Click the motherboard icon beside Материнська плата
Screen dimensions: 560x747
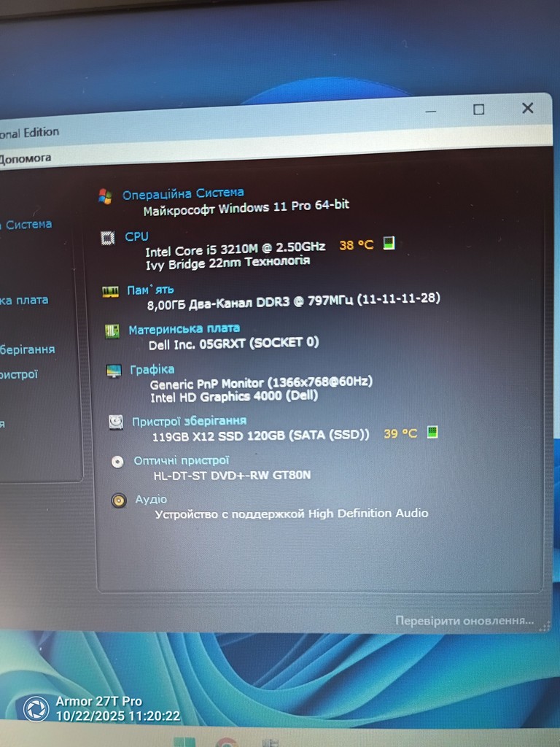(112, 331)
